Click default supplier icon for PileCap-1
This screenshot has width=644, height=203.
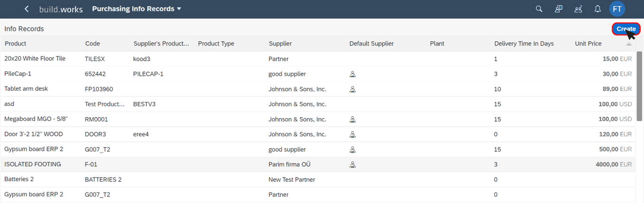click(x=352, y=74)
